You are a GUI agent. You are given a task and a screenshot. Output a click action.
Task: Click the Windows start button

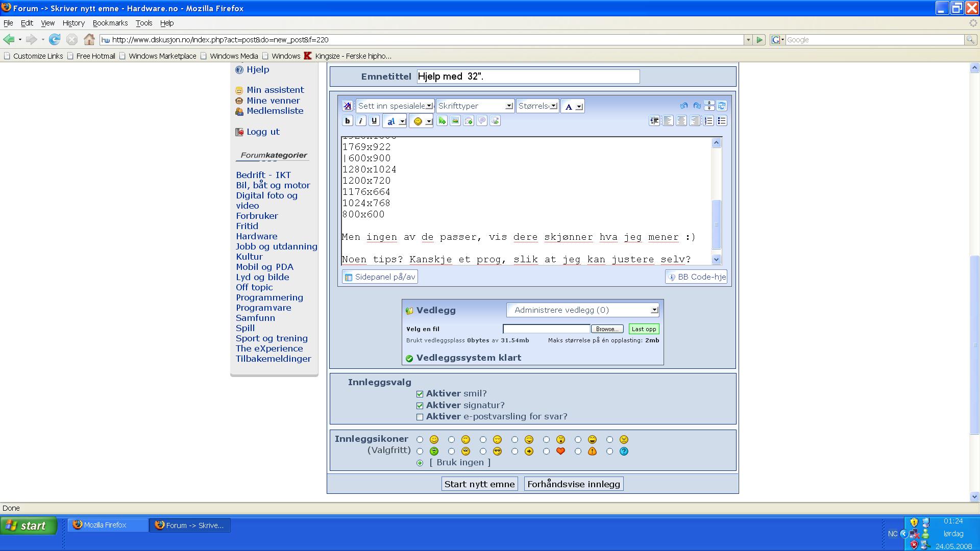28,525
